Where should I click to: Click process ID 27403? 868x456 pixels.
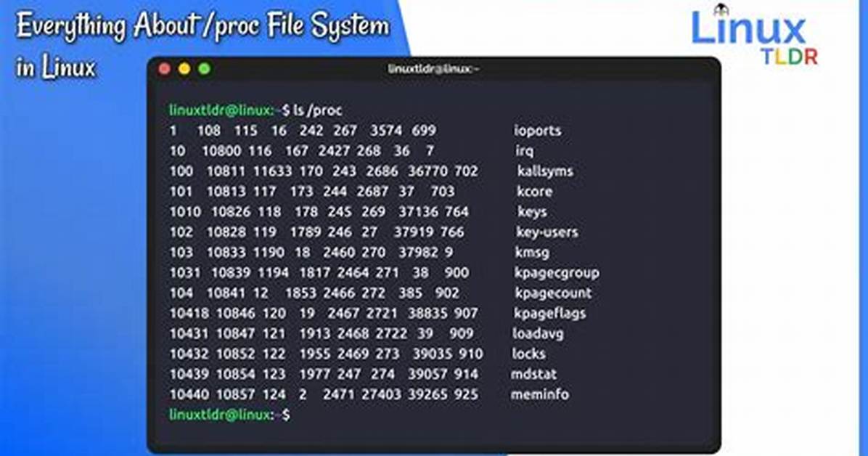coord(381,394)
